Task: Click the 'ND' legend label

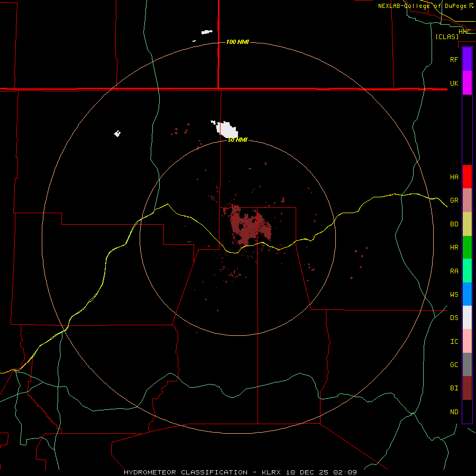Action: (454, 412)
